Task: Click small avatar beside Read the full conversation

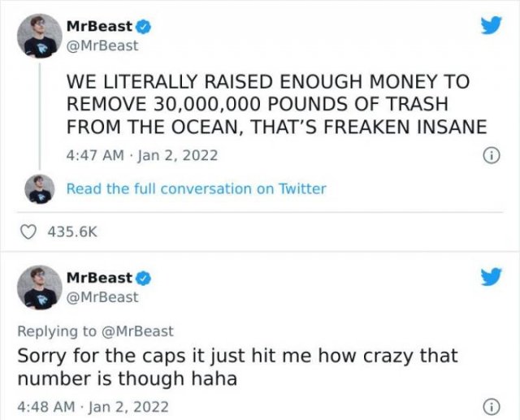Action: pos(40,189)
